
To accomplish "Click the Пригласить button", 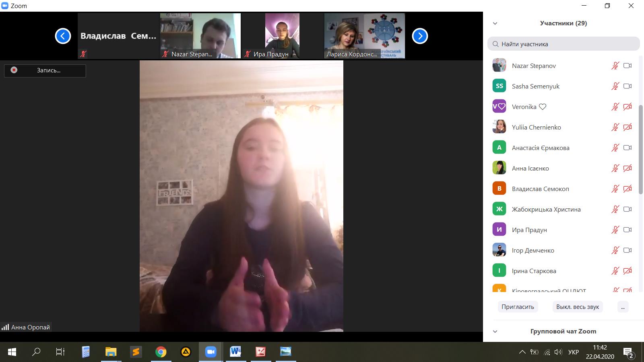I will 518,306.
